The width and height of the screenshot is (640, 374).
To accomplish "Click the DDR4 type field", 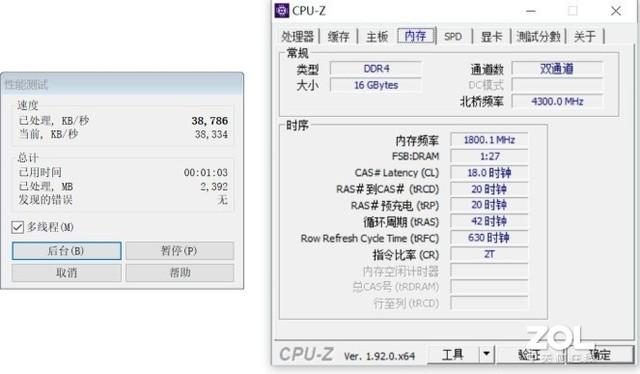I will pos(376,69).
